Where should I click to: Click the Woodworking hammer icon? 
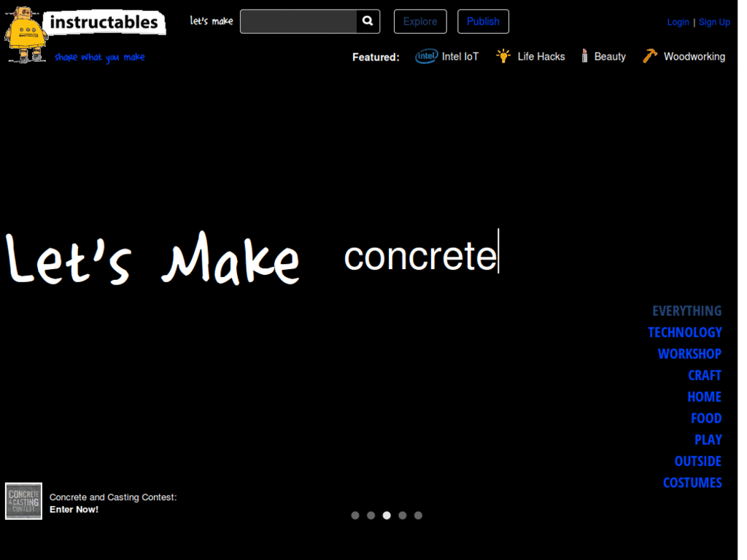(649, 55)
